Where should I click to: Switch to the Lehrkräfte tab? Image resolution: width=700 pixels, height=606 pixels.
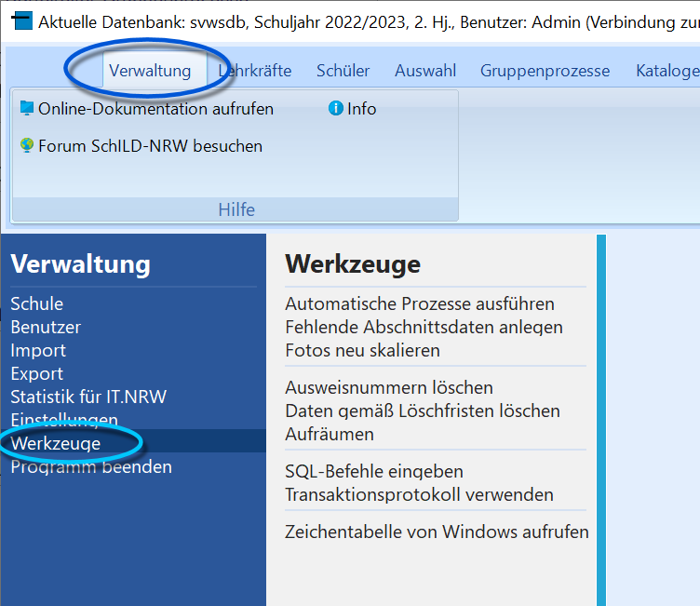click(255, 71)
